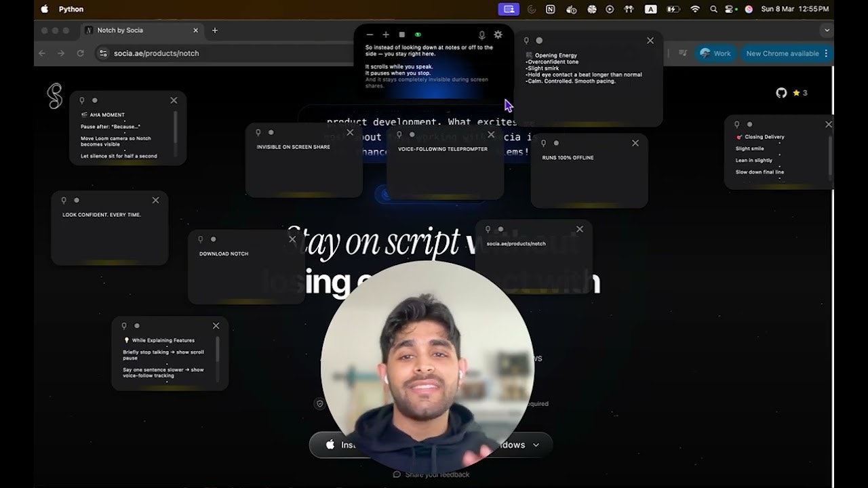Viewport: 868px width, 488px height.
Task: Close the LOOK CONFIDENT. EVERY TIME. card
Action: tap(155, 200)
